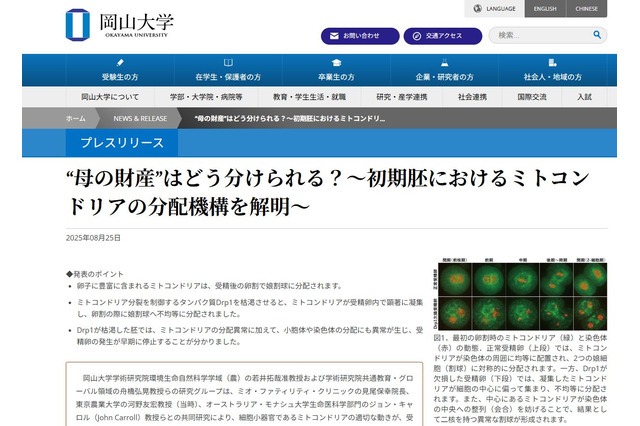The image size is (640, 426).
Task: Click book icon above 在学生・保護者の方
Action: [x=228, y=62]
